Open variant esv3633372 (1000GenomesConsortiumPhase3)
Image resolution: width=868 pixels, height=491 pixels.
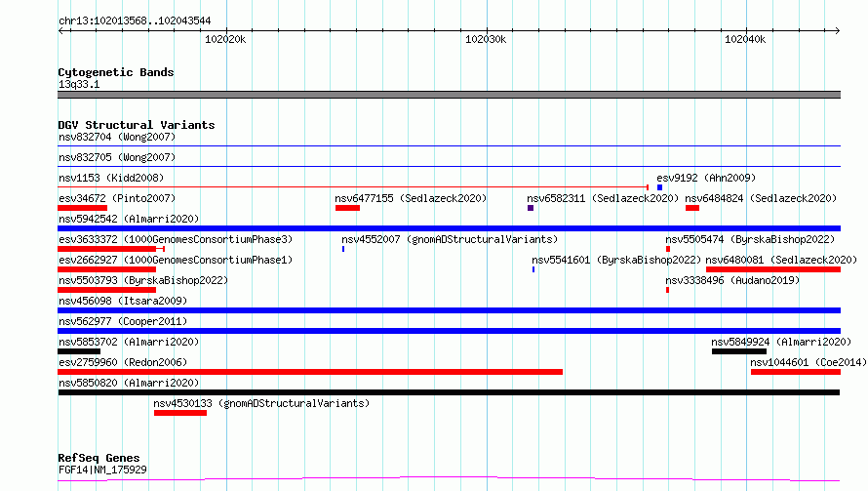click(x=176, y=239)
